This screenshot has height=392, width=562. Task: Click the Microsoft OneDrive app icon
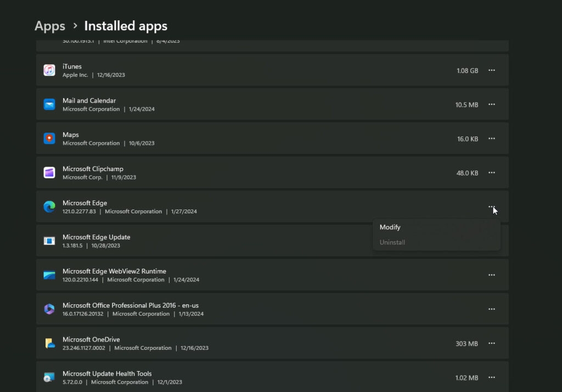[x=49, y=343]
